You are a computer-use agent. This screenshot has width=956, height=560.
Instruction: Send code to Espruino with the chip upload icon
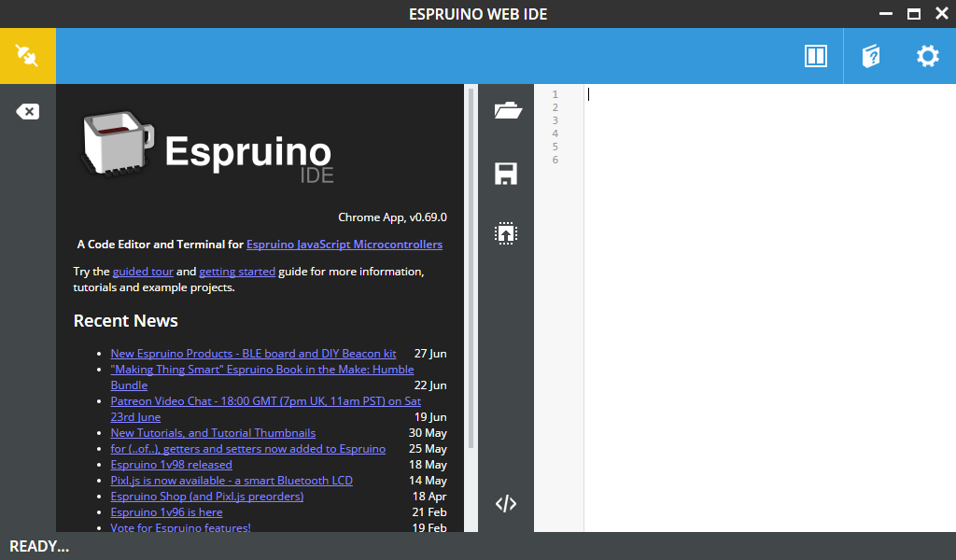tap(505, 233)
